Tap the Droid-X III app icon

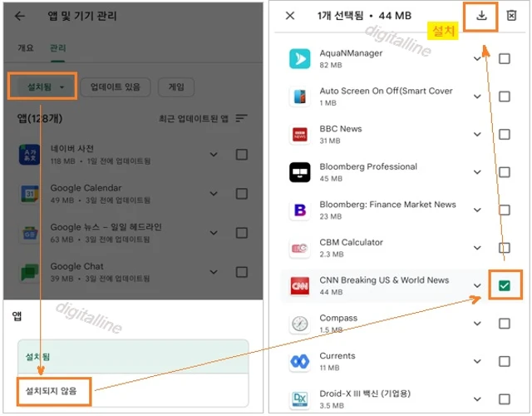299,399
